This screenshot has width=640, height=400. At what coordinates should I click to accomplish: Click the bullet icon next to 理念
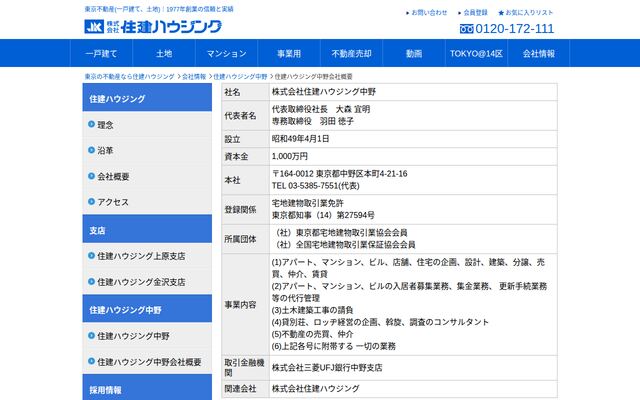tap(91, 124)
